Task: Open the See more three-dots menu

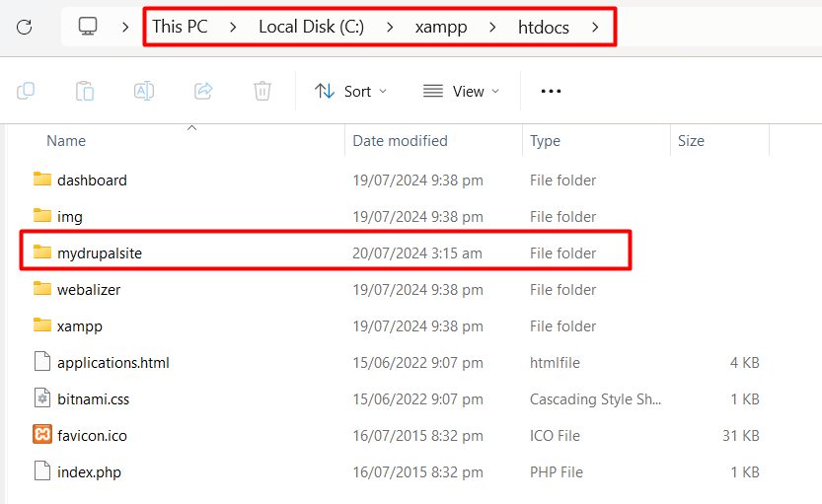Action: click(x=551, y=91)
